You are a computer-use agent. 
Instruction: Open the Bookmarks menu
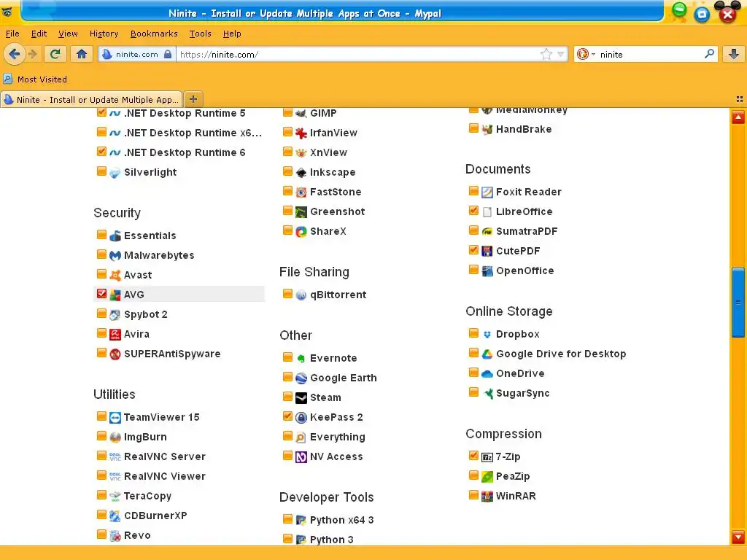coord(154,34)
